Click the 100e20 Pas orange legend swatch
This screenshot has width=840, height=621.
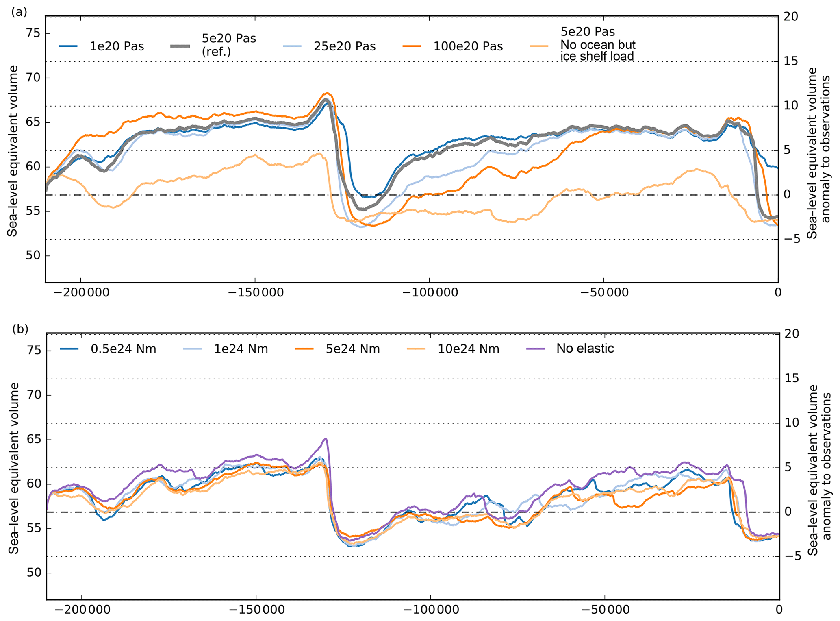click(x=411, y=46)
